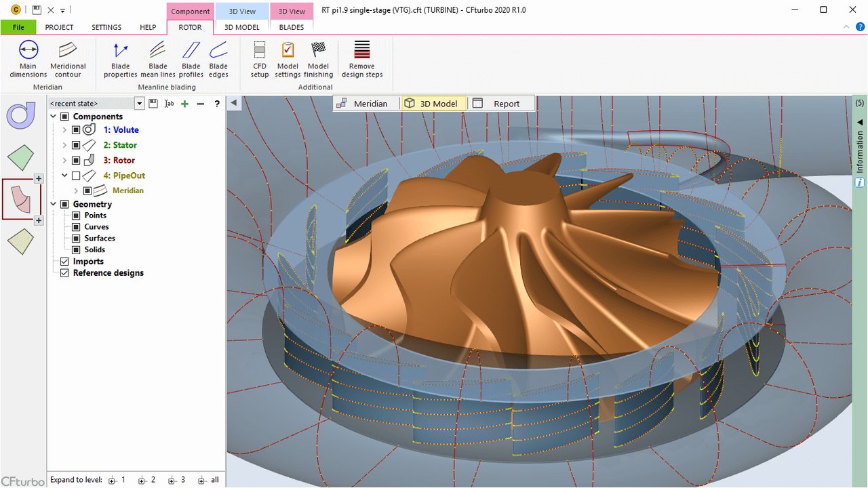Viewport: 868px width, 488px height.
Task: Open the help icon at top right
Action: click(x=860, y=27)
